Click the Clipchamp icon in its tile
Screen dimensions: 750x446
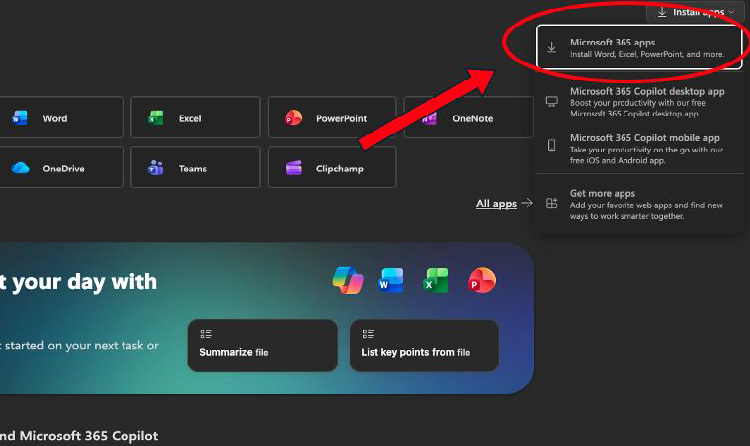294,168
